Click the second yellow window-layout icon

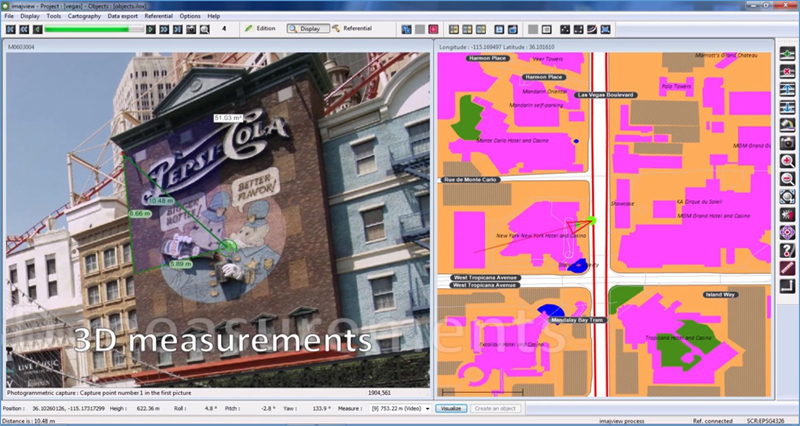(x=467, y=29)
